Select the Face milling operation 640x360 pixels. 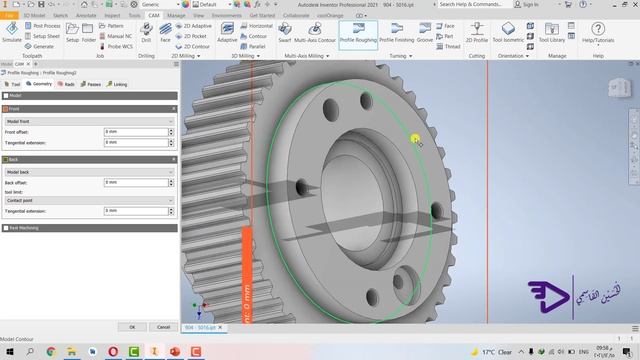[x=165, y=32]
